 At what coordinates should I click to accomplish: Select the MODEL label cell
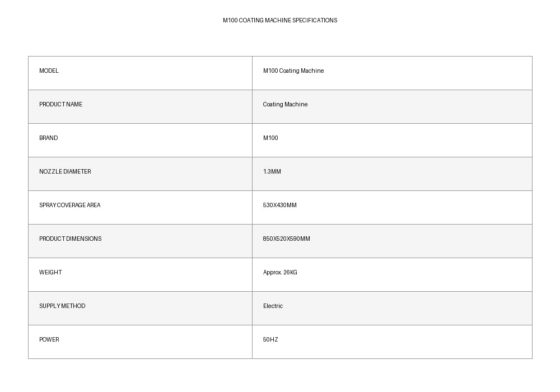coord(140,73)
